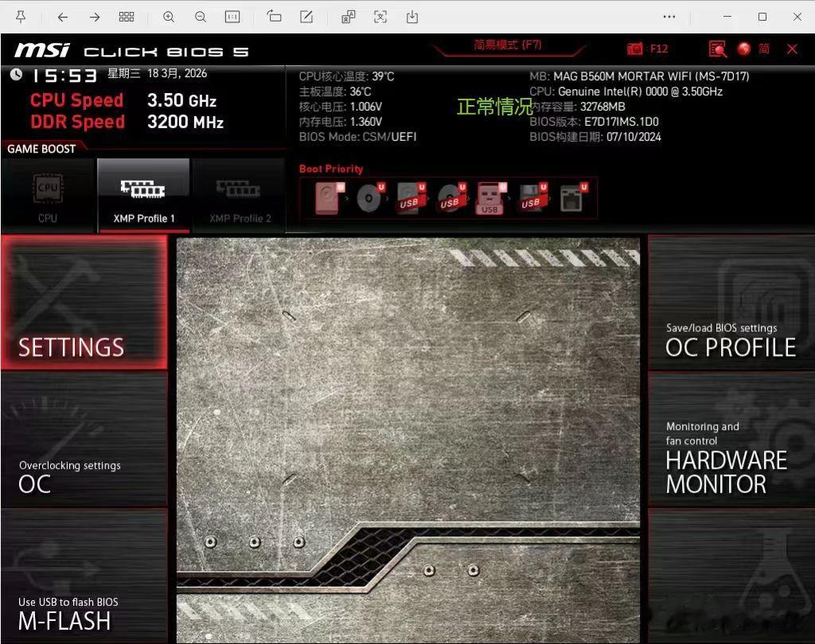Viewport: 815px width, 644px height.
Task: Click the DDR Speed 3200 MHz value
Action: 185,122
